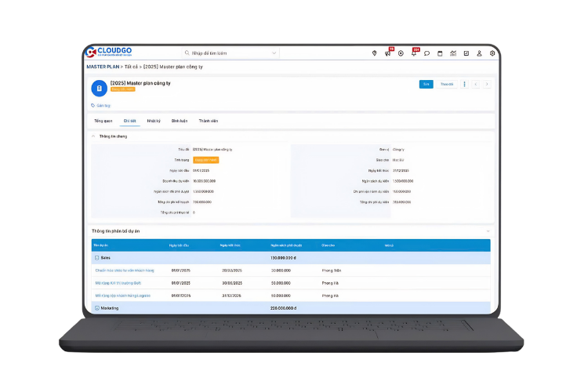Collapse the Marketing group row
Screen dimensions: 588x392
(x=96, y=308)
